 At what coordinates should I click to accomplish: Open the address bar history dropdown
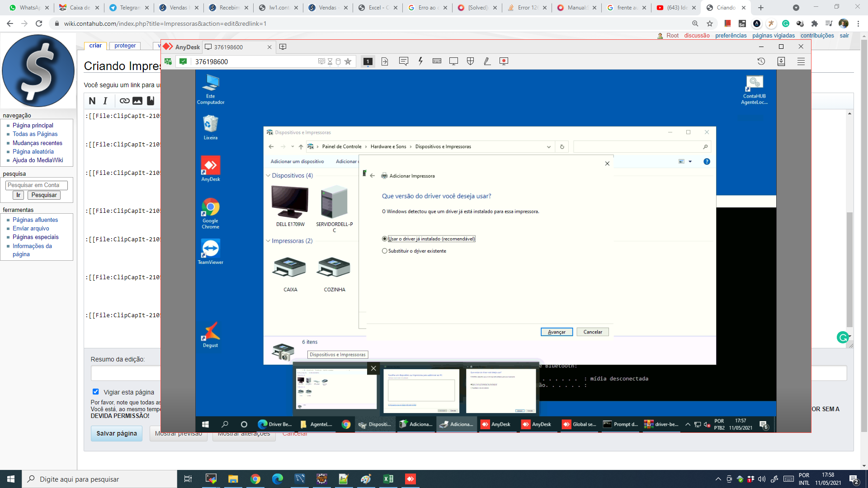pos(549,147)
